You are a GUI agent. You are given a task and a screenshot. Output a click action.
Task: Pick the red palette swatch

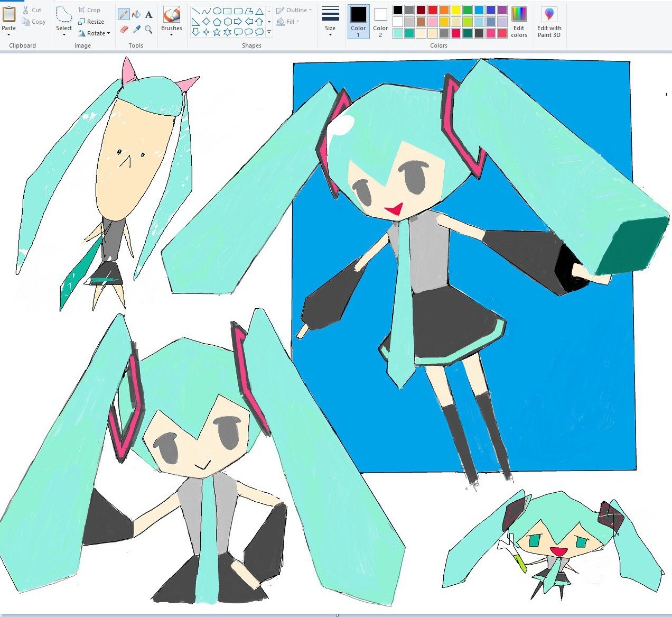click(433, 10)
